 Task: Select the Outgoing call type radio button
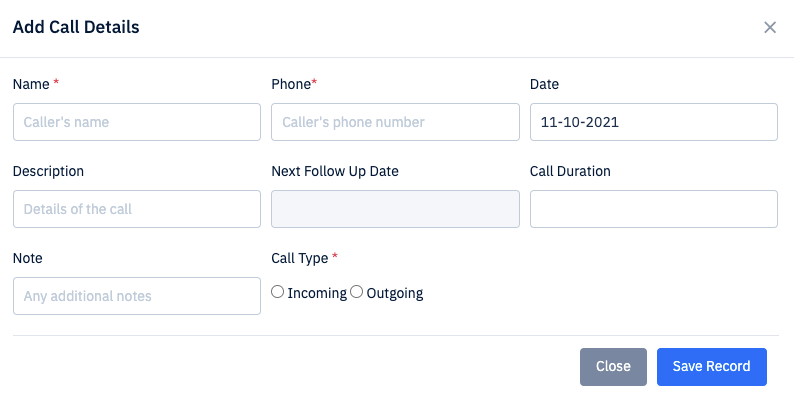(x=356, y=292)
